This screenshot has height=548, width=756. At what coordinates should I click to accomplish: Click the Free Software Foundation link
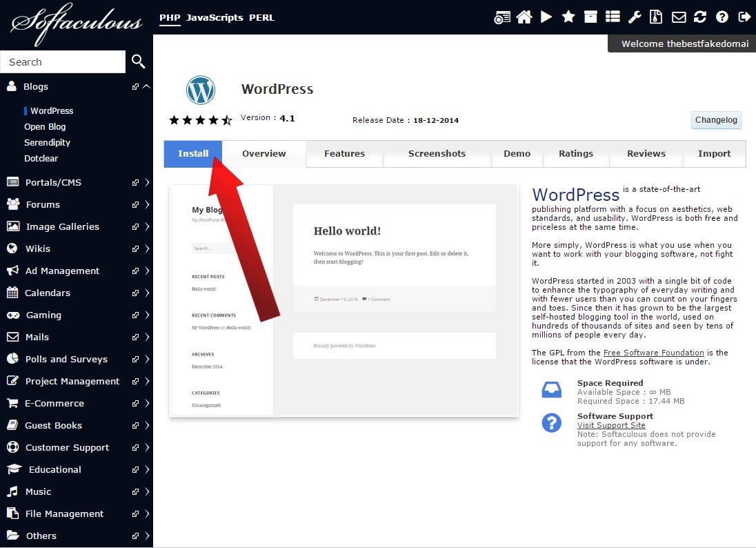tap(653, 353)
